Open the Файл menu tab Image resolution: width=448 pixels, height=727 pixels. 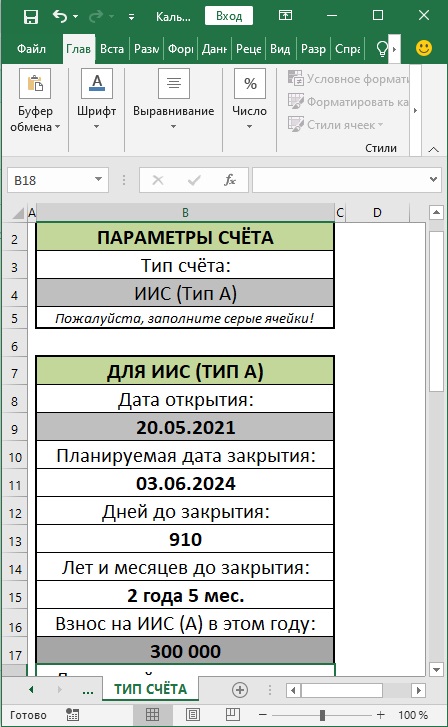(x=31, y=49)
